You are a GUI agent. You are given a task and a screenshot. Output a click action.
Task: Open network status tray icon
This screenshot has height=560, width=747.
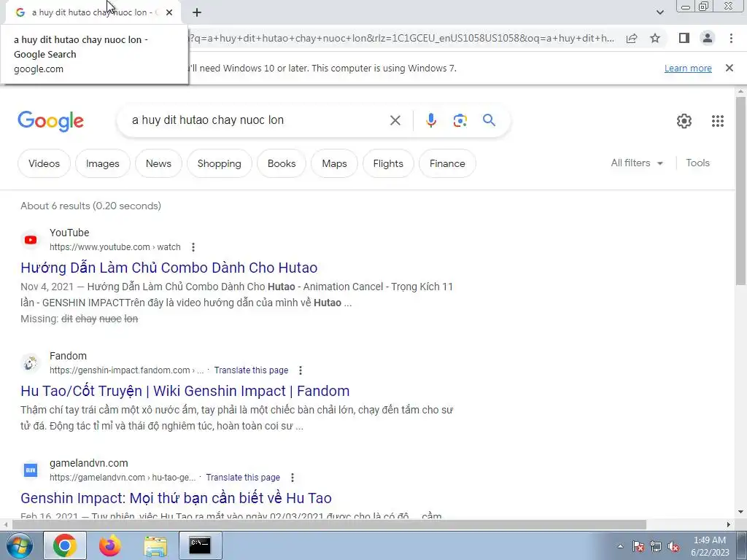pos(656,546)
